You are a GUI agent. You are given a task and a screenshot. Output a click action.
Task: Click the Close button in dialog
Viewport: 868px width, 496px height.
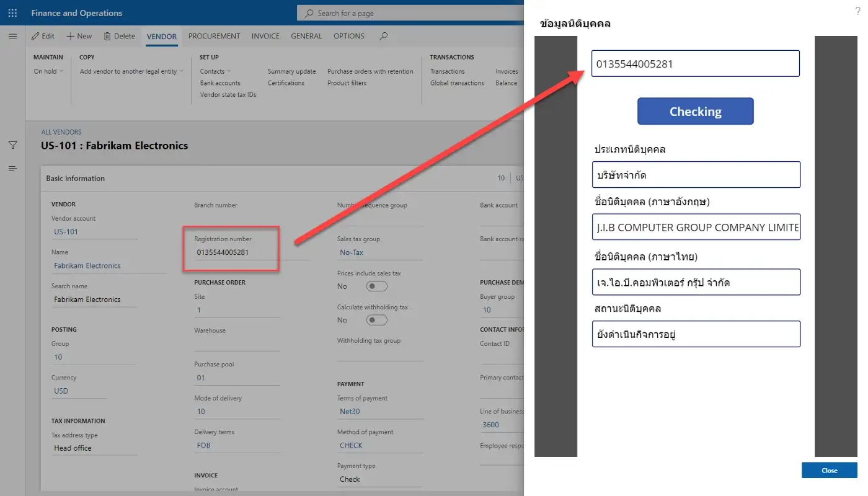[830, 471]
